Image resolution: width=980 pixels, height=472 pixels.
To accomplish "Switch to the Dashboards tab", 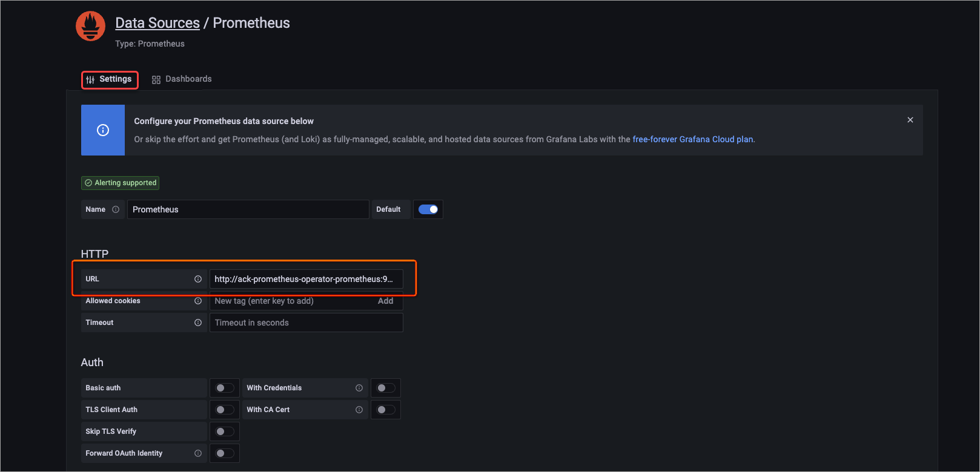I will tap(182, 79).
